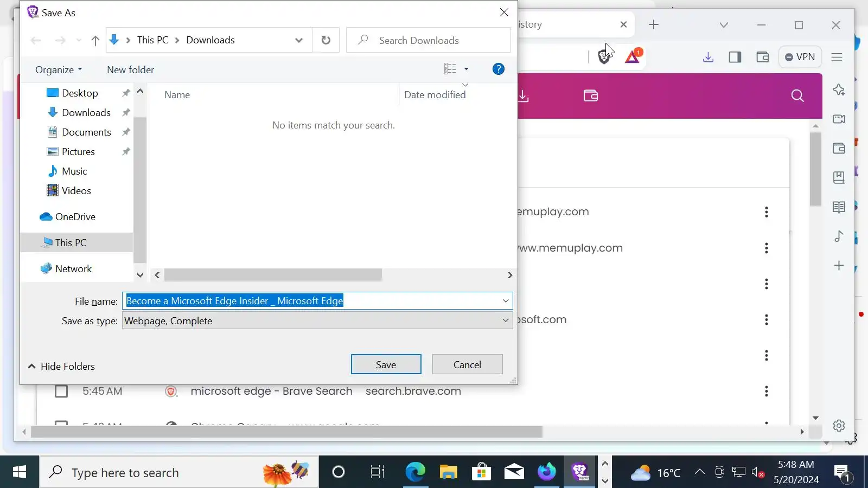The height and width of the screenshot is (488, 868).
Task: Cancel the Save As dialog
Action: point(467,364)
